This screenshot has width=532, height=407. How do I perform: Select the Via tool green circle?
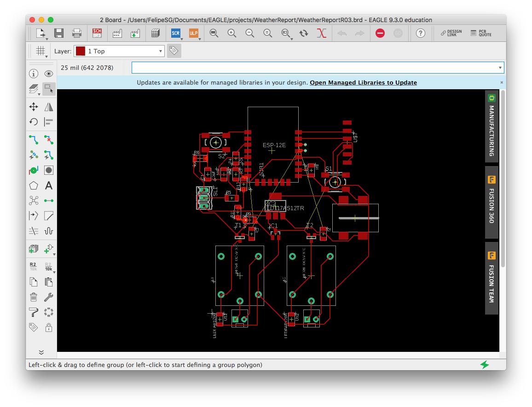point(34,170)
